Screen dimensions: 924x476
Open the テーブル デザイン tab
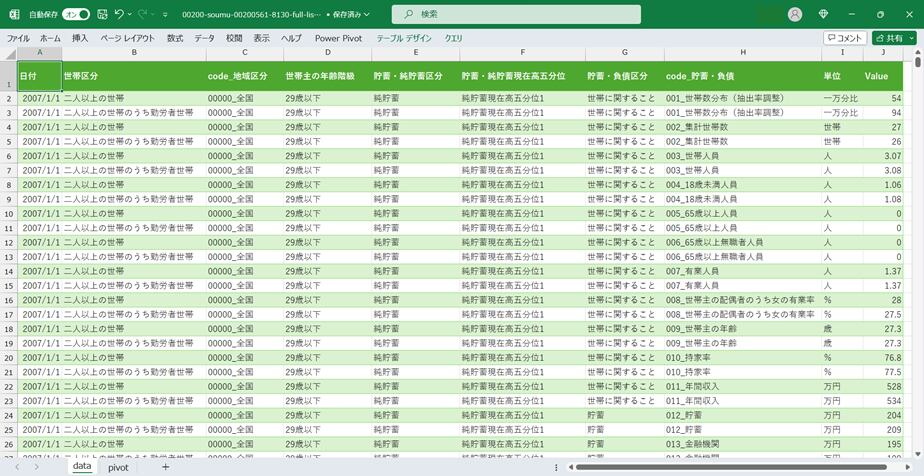(404, 38)
